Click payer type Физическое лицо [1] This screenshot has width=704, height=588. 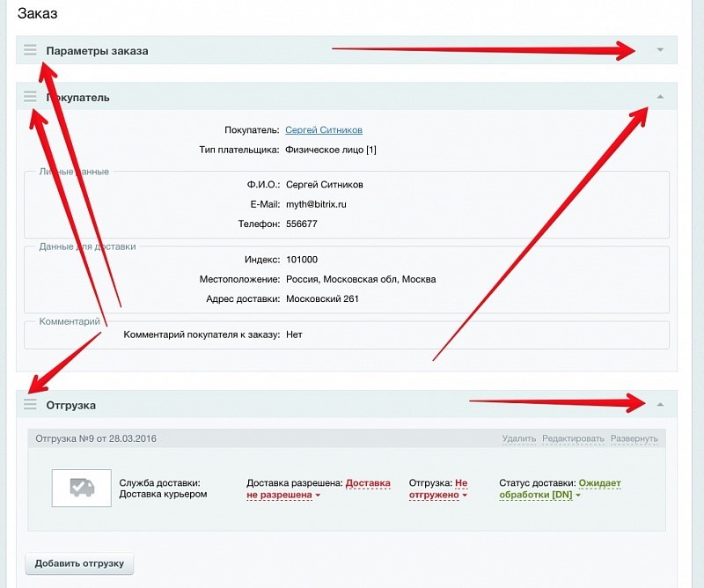point(331,150)
